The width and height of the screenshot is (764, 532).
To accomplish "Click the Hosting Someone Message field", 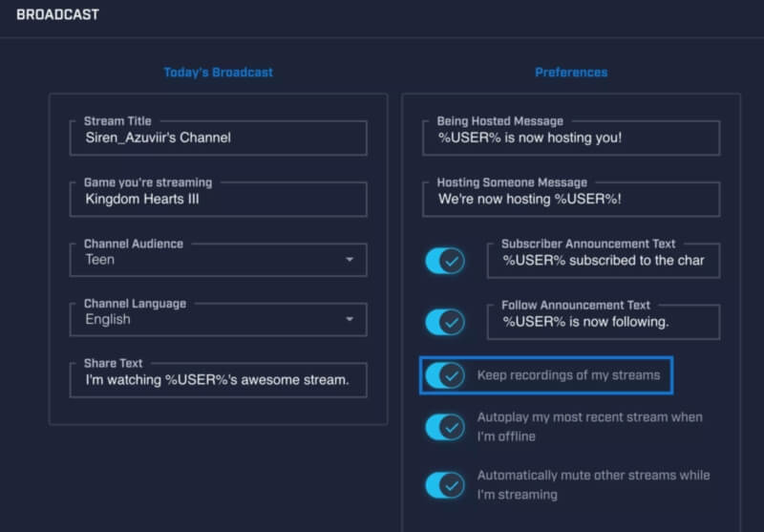I will (571, 200).
